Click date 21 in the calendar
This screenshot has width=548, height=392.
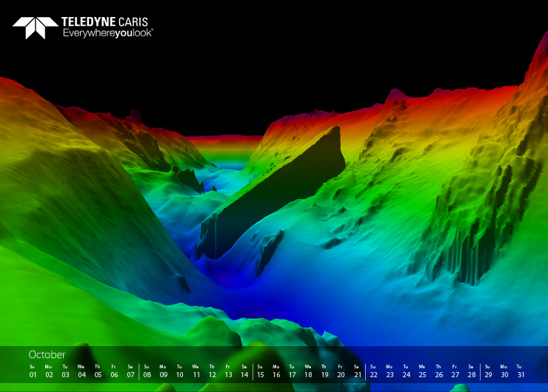click(x=358, y=374)
